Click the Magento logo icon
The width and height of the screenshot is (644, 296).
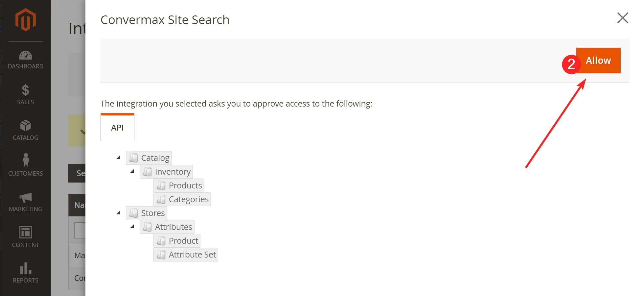pos(25,20)
